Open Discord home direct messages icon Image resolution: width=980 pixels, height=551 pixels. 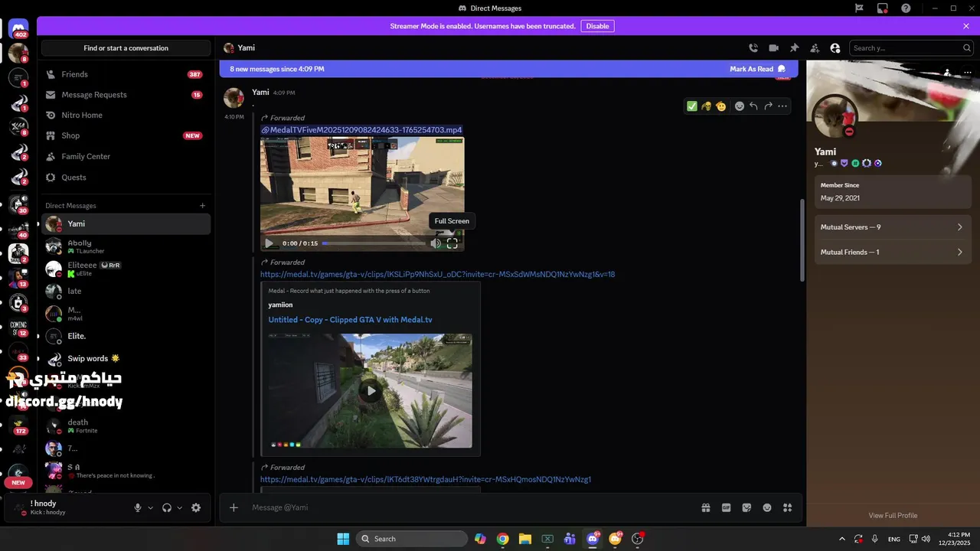point(18,29)
